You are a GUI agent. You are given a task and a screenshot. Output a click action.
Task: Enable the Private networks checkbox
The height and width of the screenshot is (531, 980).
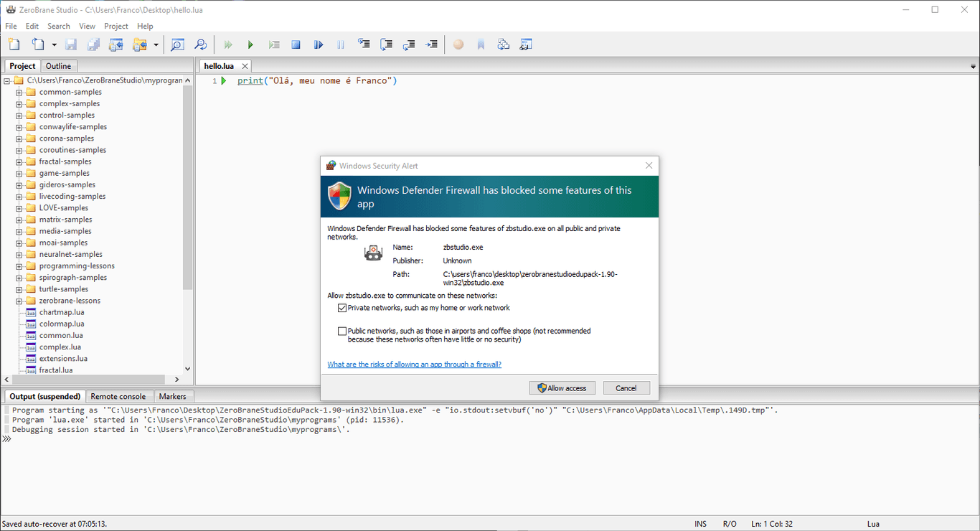click(342, 308)
